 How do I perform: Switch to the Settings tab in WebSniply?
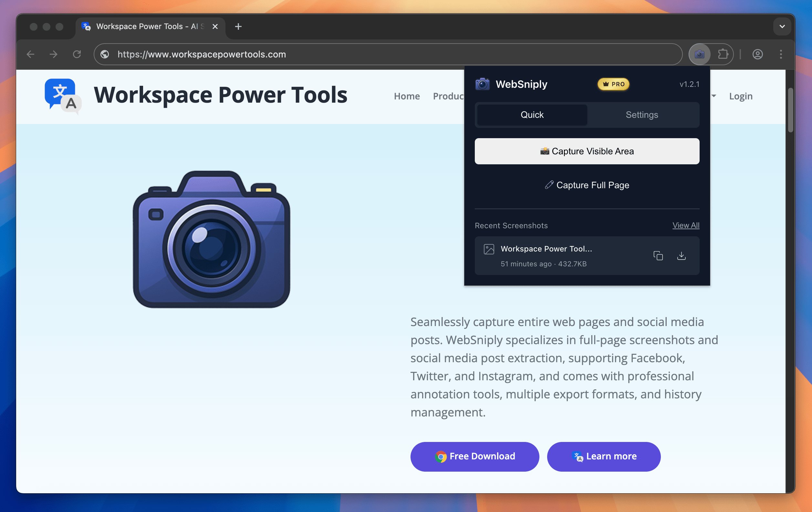pos(642,115)
